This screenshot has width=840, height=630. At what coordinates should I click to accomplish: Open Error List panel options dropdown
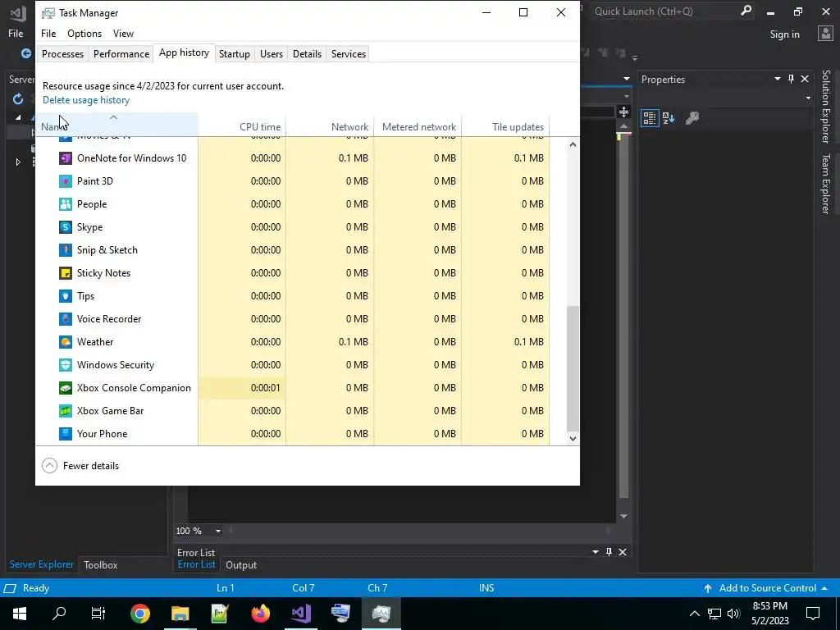596,552
